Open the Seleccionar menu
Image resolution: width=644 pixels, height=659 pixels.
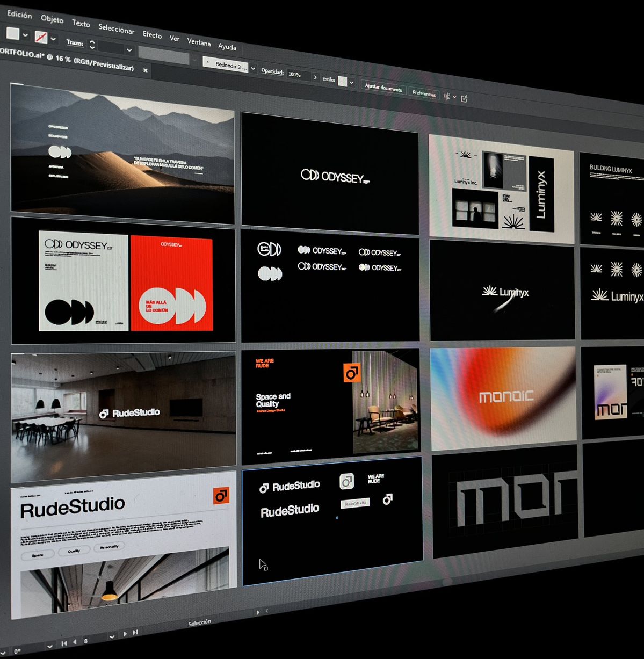116,28
